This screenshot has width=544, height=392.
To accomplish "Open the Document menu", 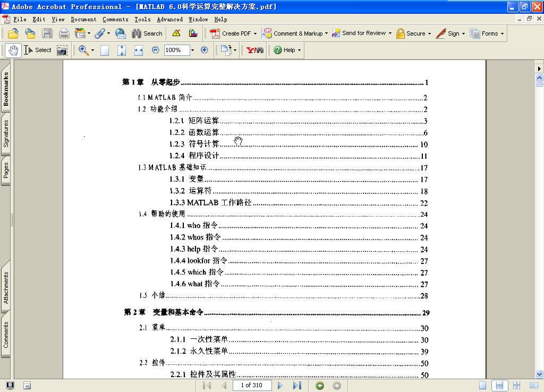I will (83, 20).
